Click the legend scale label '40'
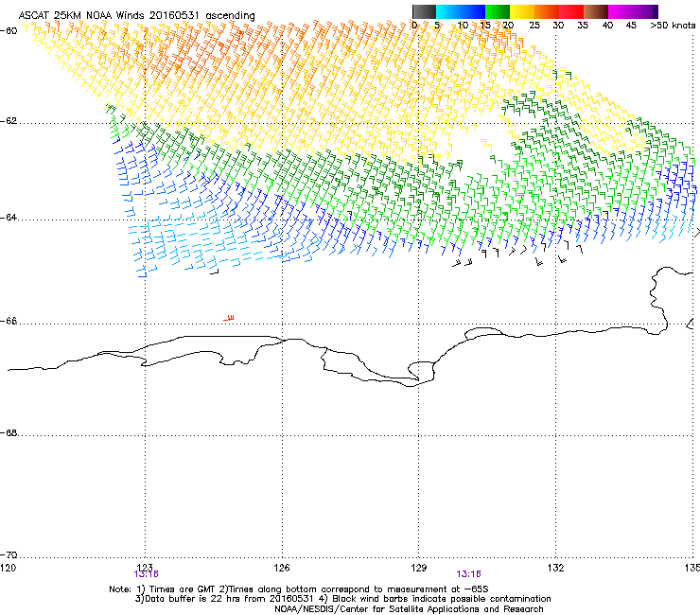The image size is (700, 615). click(607, 26)
